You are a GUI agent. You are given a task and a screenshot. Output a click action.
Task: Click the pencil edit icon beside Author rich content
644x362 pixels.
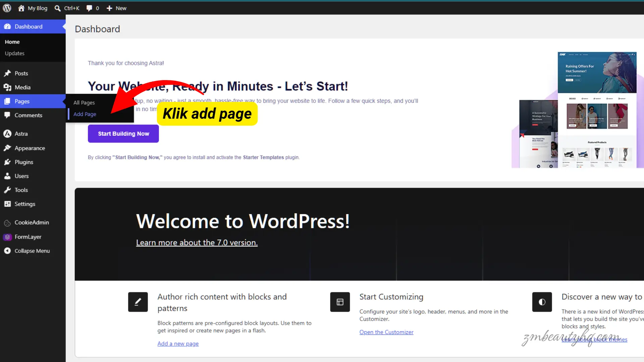(138, 302)
